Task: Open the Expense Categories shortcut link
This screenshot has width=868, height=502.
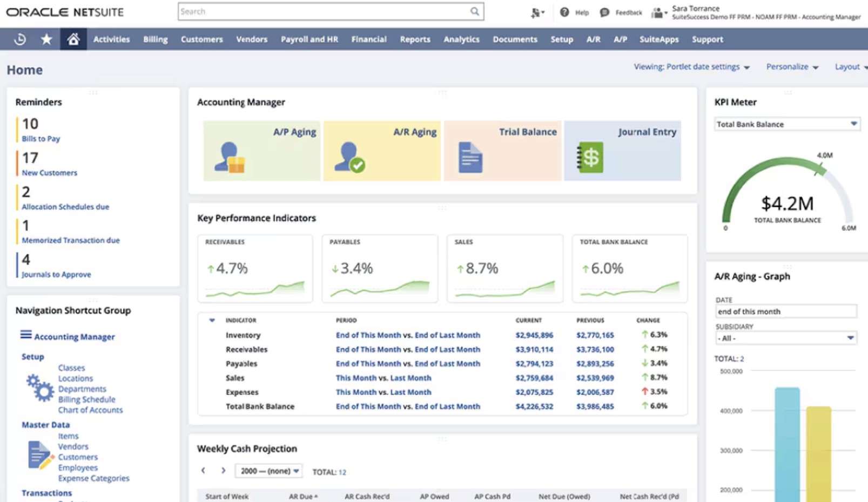Action: [93, 478]
